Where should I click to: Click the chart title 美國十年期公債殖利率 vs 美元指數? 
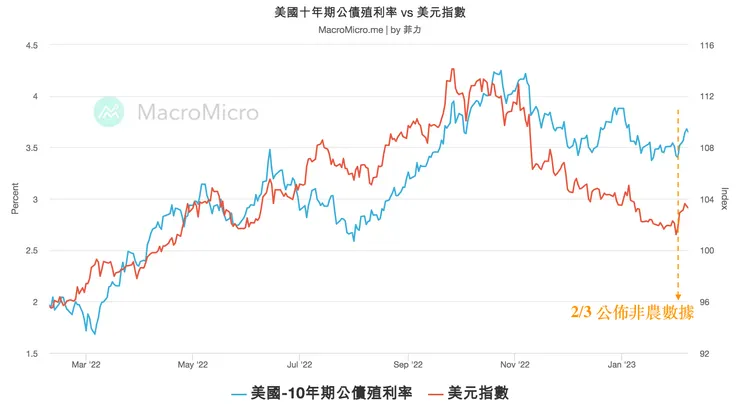(370, 12)
